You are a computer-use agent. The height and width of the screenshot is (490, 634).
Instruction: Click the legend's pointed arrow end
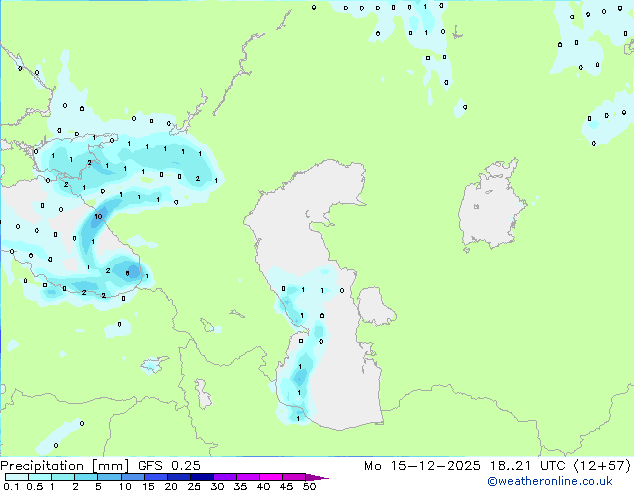point(324,477)
